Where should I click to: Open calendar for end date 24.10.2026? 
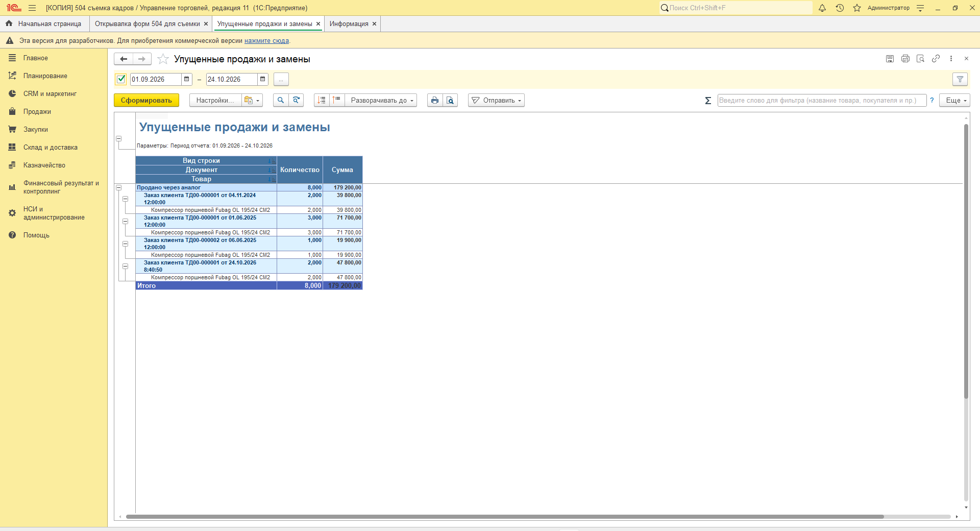[263, 79]
